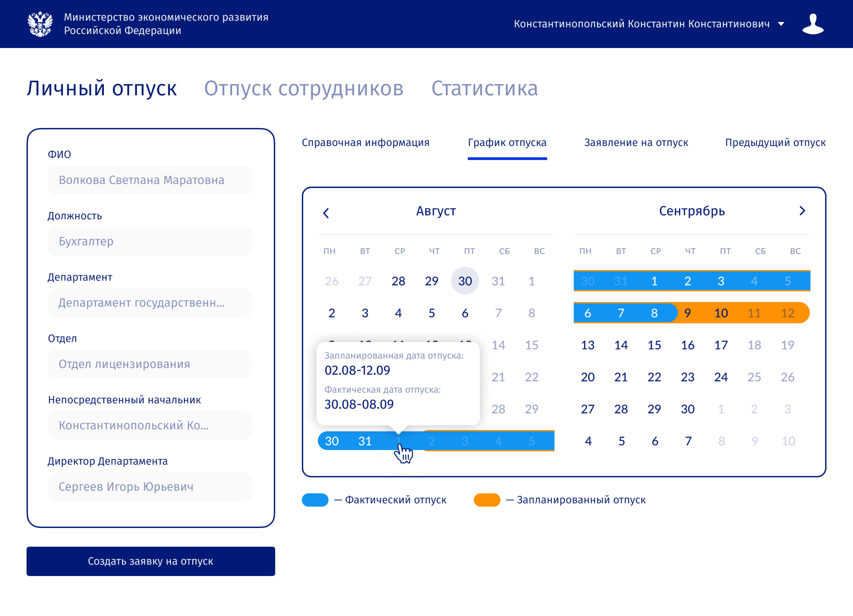The width and height of the screenshot is (853, 616).
Task: Click the Отдел лицензирования input field
Action: 150,364
